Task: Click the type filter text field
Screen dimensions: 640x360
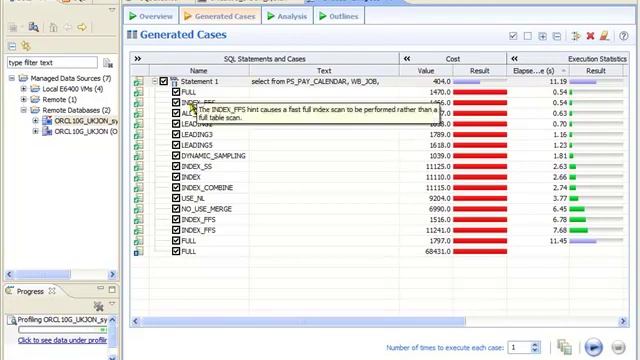Action: (x=52, y=62)
